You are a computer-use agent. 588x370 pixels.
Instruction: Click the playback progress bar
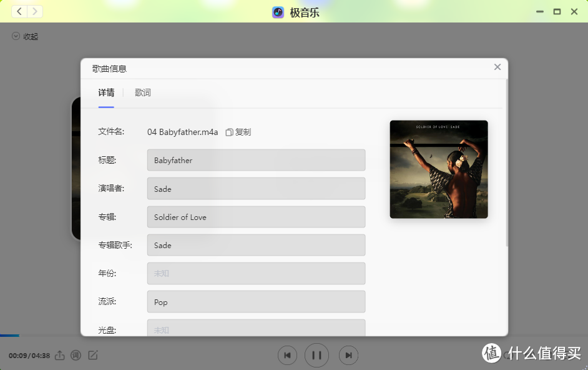coord(294,336)
